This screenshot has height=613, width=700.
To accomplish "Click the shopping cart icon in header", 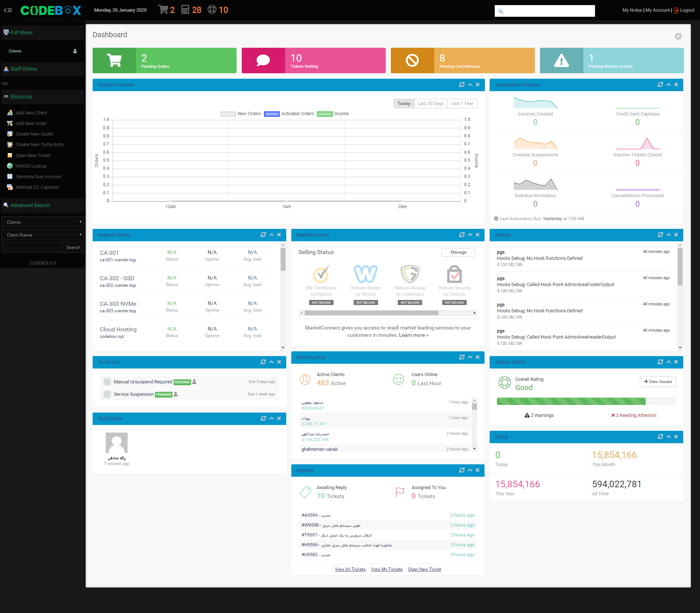I will pyautogui.click(x=163, y=9).
